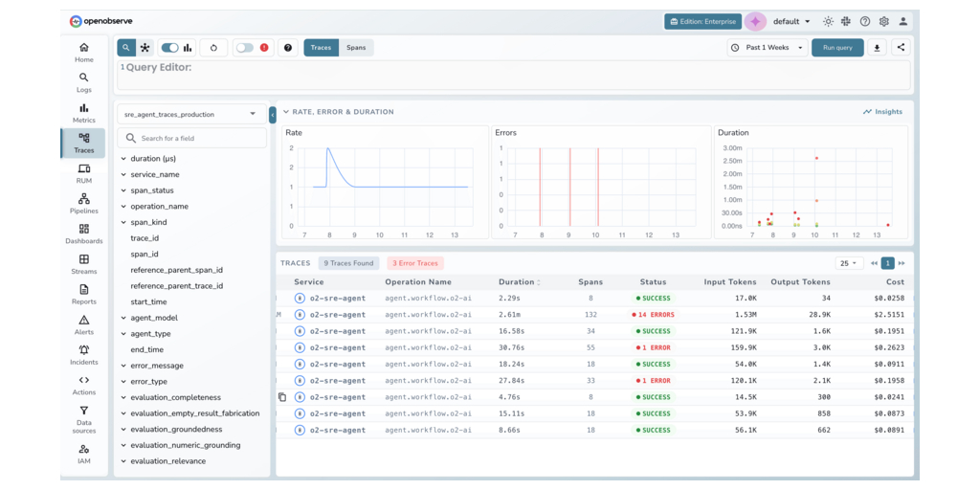The height and width of the screenshot is (490, 980).
Task: Open the Alerts page
Action: click(x=84, y=324)
